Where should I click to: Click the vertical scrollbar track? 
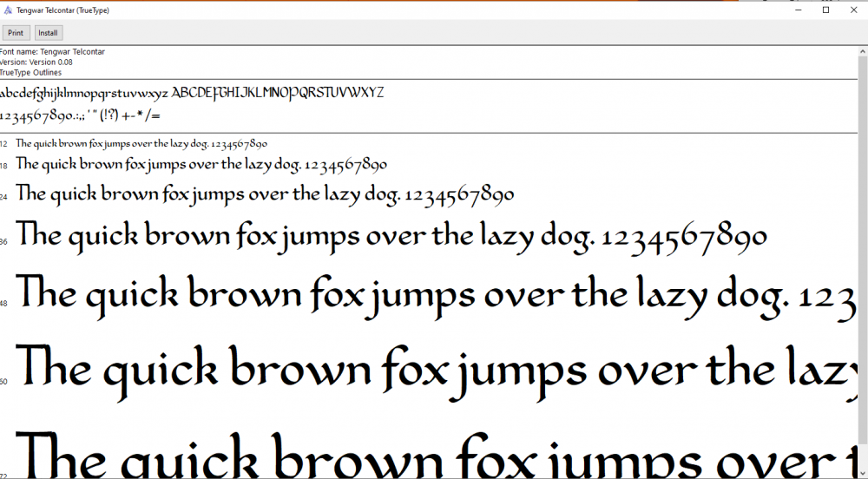click(x=863, y=263)
